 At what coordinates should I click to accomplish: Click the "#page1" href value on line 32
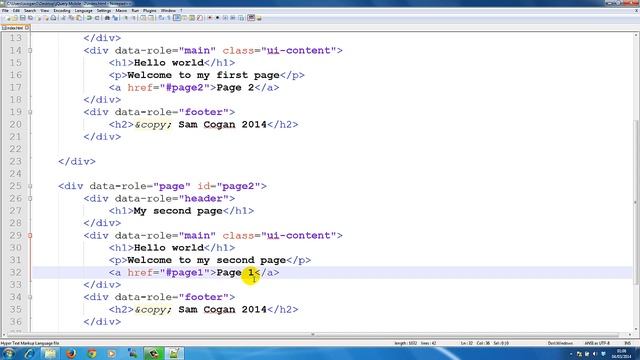click(x=184, y=272)
